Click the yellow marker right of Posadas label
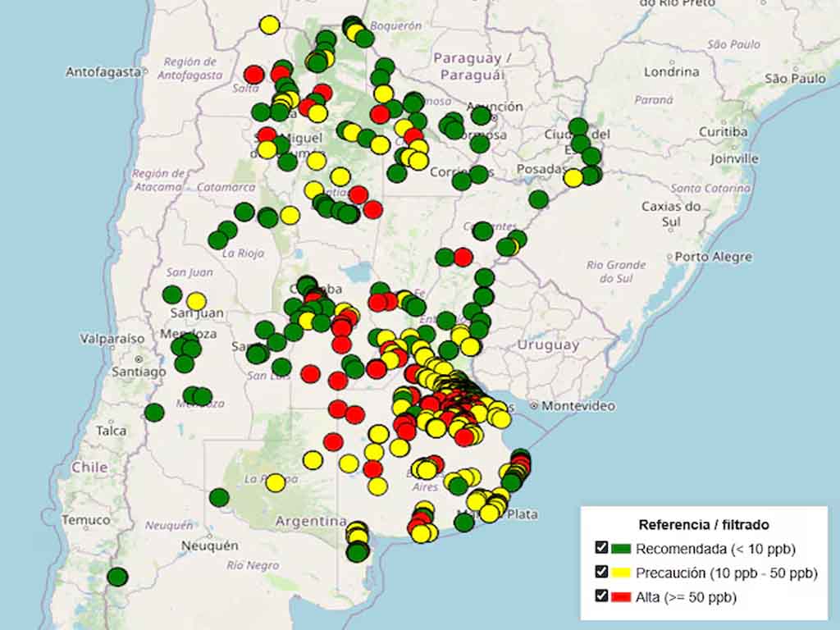 pyautogui.click(x=573, y=177)
